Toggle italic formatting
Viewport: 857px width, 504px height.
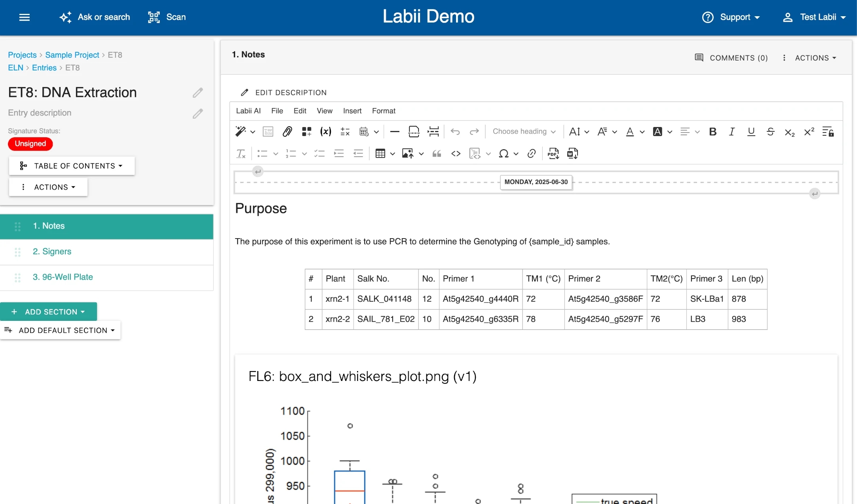(732, 132)
